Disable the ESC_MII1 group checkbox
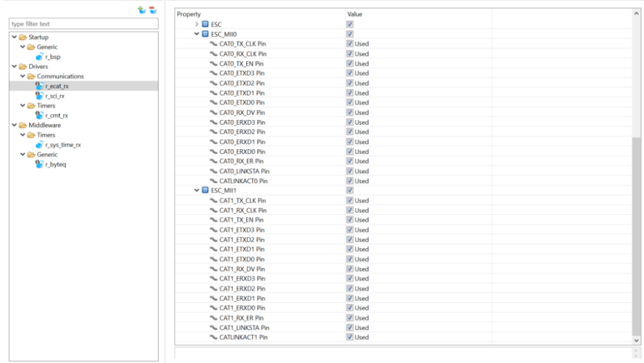The height and width of the screenshot is (363, 644). [x=350, y=190]
